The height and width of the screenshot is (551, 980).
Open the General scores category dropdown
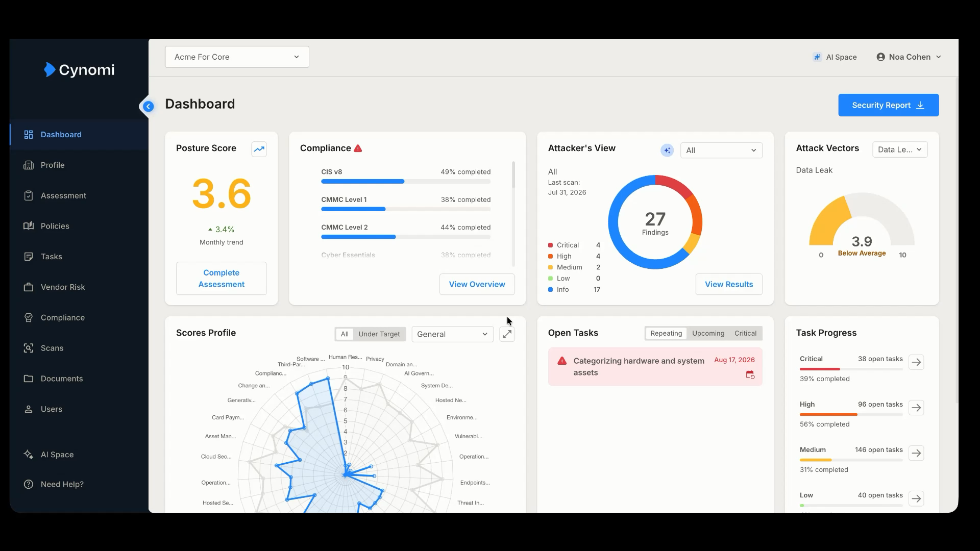pos(452,334)
